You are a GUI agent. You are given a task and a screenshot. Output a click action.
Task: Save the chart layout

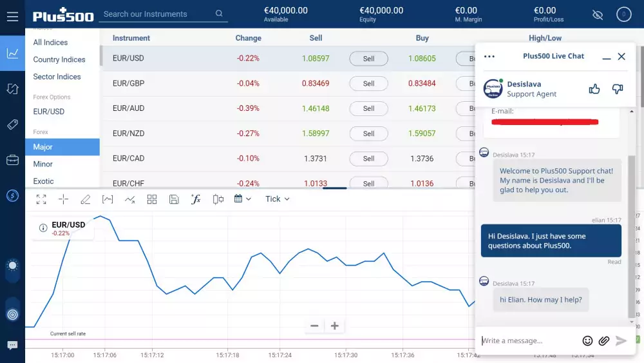pyautogui.click(x=174, y=199)
